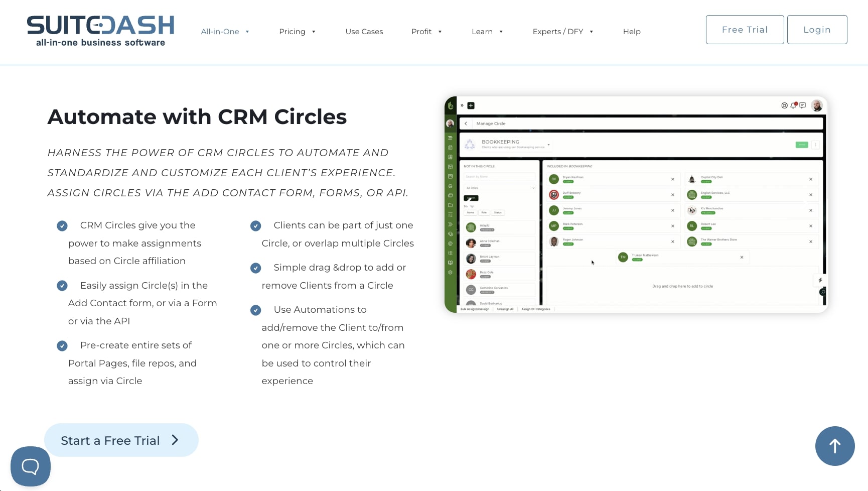The width and height of the screenshot is (868, 491).
Task: Select Bulk Assign/Unassign tab in screenshot
Action: [475, 309]
